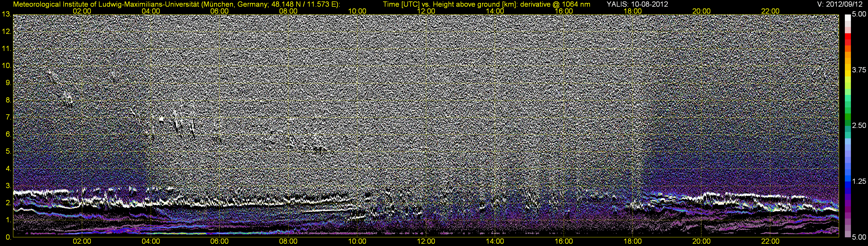Select the 14:00 label on the top time axis
The image size is (868, 246).
tap(495, 11)
